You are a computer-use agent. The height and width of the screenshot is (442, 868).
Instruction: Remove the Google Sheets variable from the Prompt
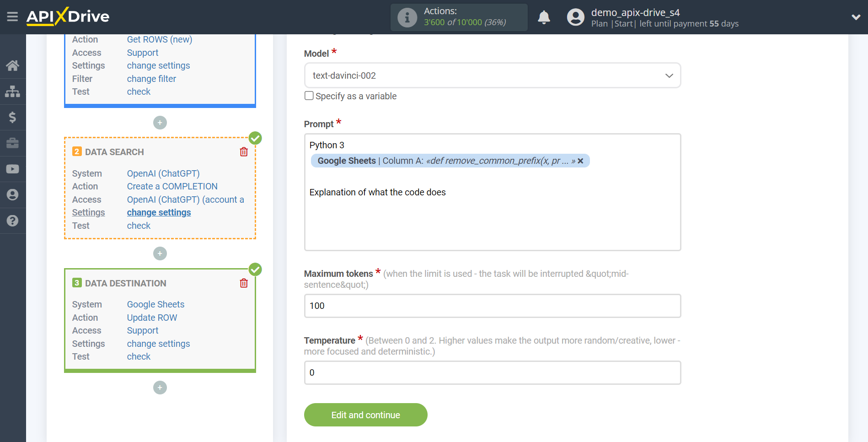(x=580, y=161)
